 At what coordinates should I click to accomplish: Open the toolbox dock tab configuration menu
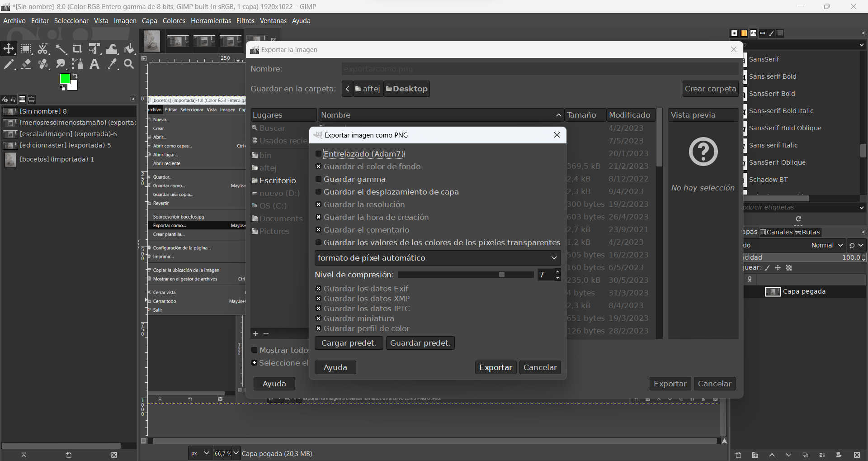tap(133, 99)
